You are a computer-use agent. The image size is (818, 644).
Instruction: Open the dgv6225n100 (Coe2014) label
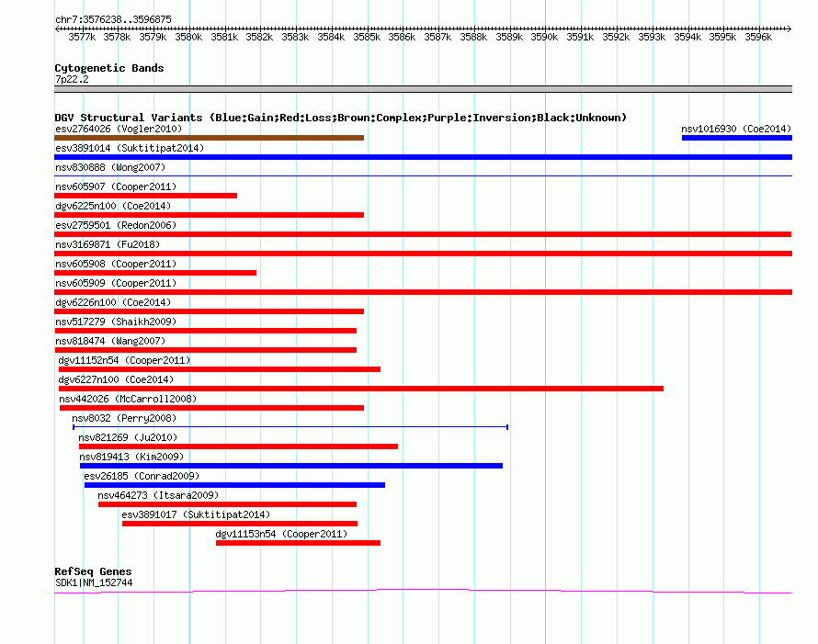tap(113, 206)
